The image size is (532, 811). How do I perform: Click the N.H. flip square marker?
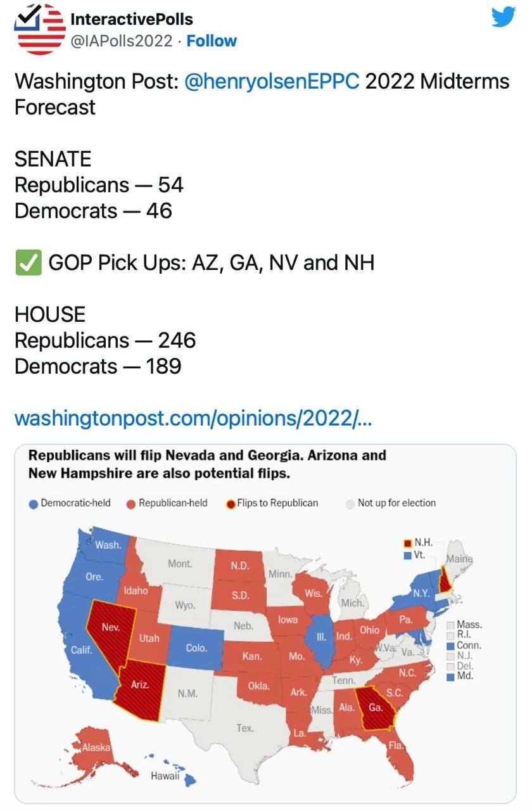click(x=408, y=543)
